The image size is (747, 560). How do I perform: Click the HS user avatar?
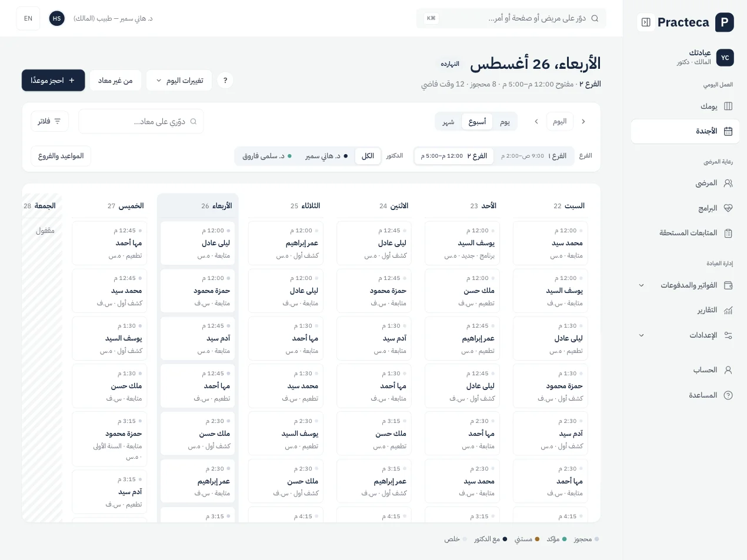point(56,18)
